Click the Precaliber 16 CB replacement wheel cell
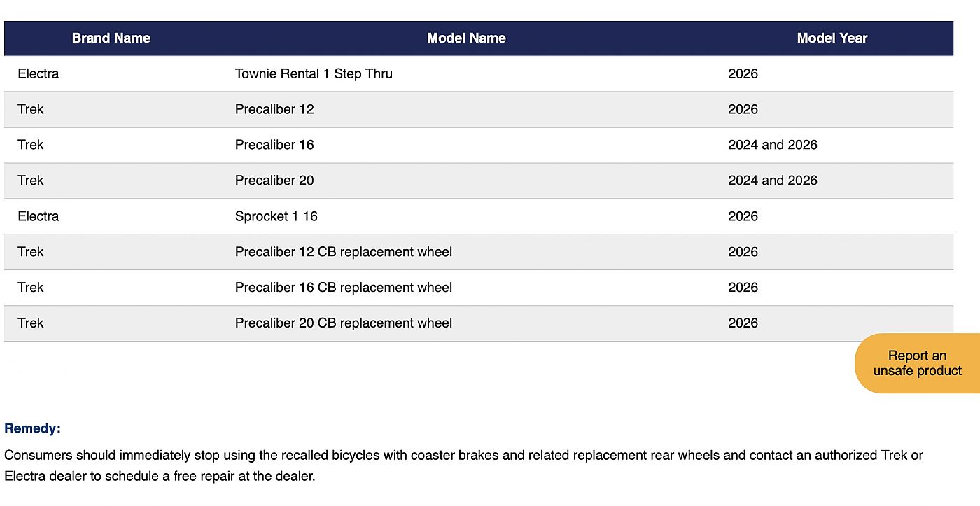 [343, 288]
